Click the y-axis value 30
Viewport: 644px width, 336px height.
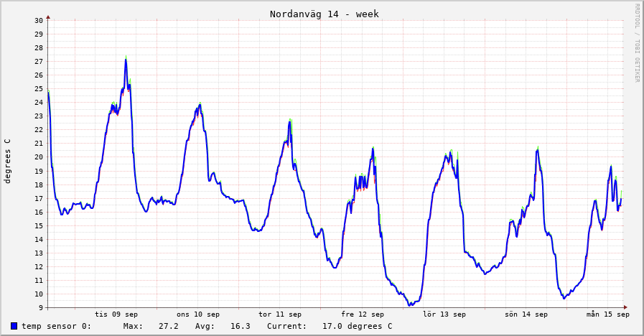click(39, 21)
